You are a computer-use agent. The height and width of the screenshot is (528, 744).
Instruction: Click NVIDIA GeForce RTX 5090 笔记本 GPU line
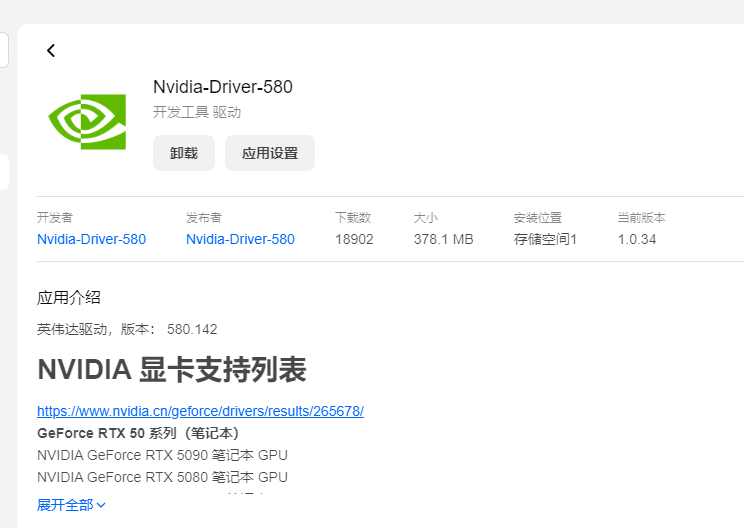[x=162, y=455]
